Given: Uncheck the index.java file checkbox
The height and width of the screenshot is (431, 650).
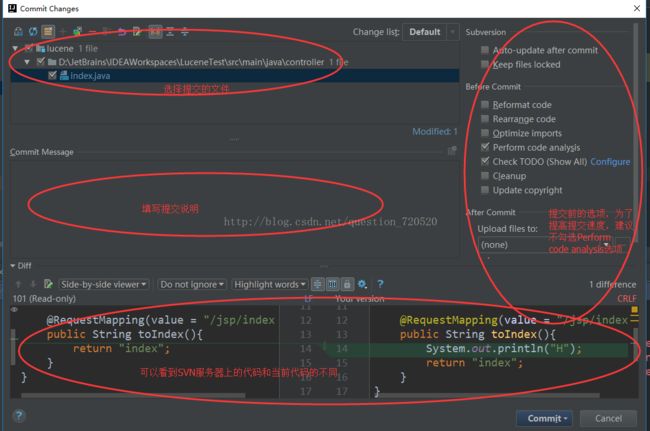Looking at the screenshot, I should pos(52,75).
